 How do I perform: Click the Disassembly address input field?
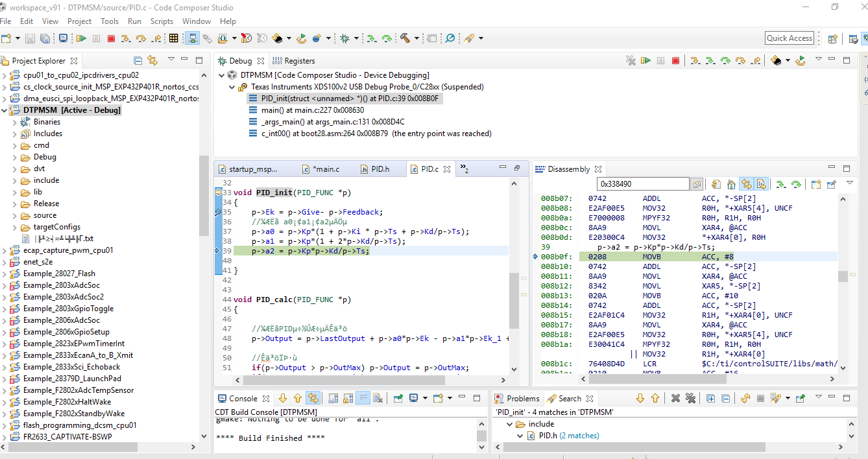pos(642,184)
